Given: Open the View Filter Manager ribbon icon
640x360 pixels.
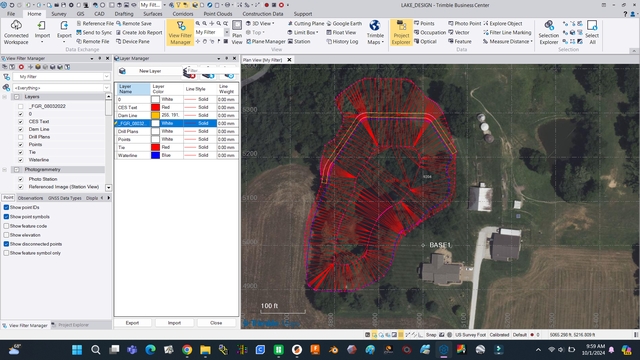Looking at the screenshot, I should [x=180, y=32].
